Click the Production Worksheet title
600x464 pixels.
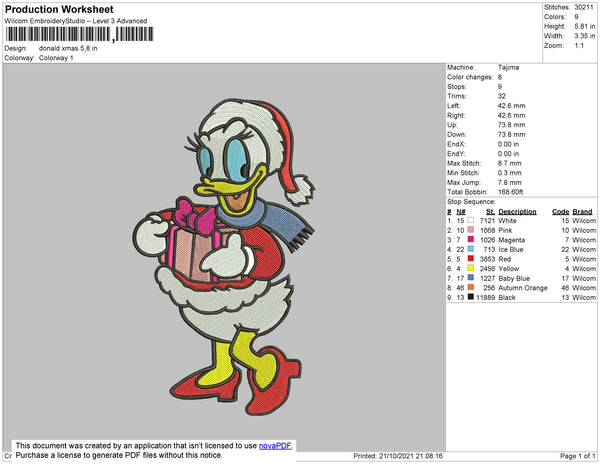click(x=59, y=10)
